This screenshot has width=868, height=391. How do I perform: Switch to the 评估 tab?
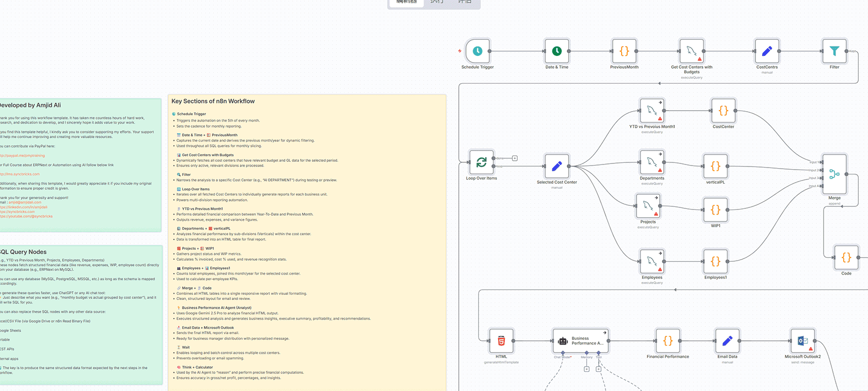(464, 2)
